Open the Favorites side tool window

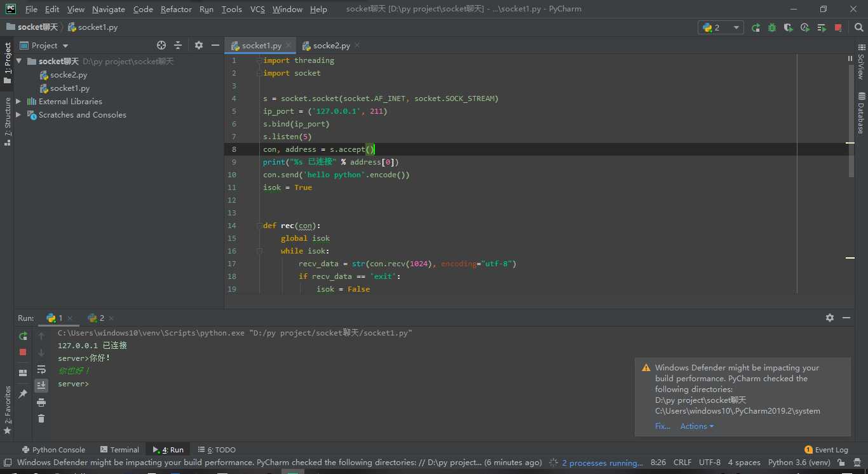8,410
